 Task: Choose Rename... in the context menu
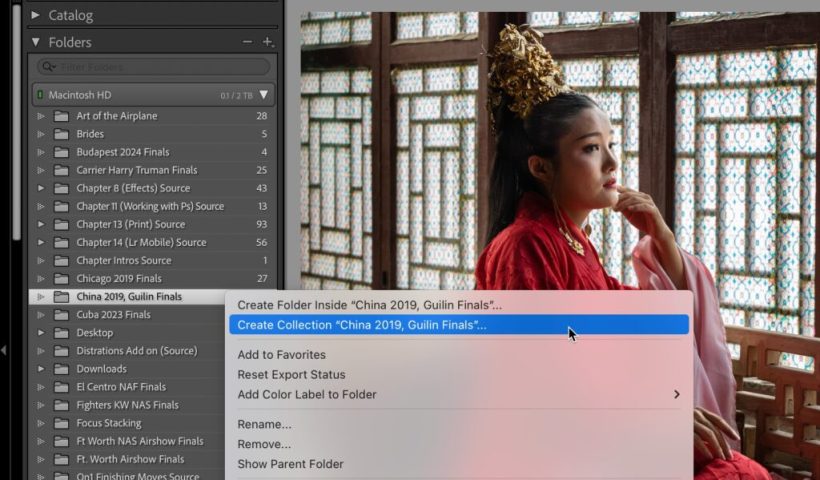(264, 424)
